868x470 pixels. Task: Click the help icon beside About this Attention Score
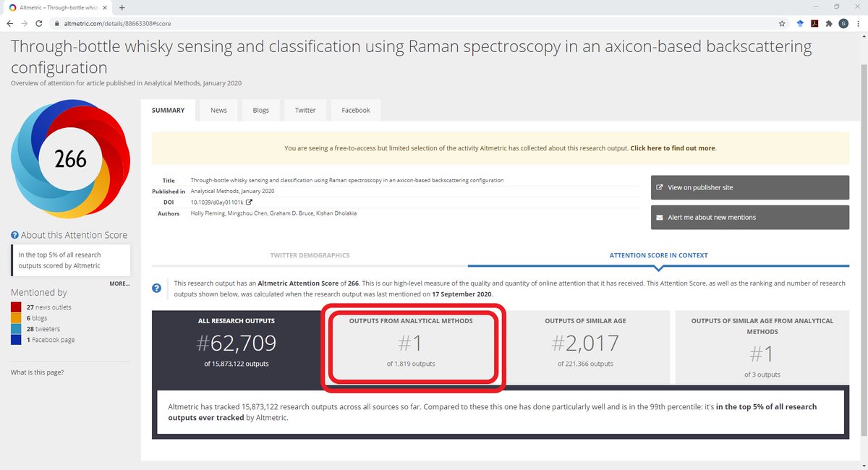(14, 235)
